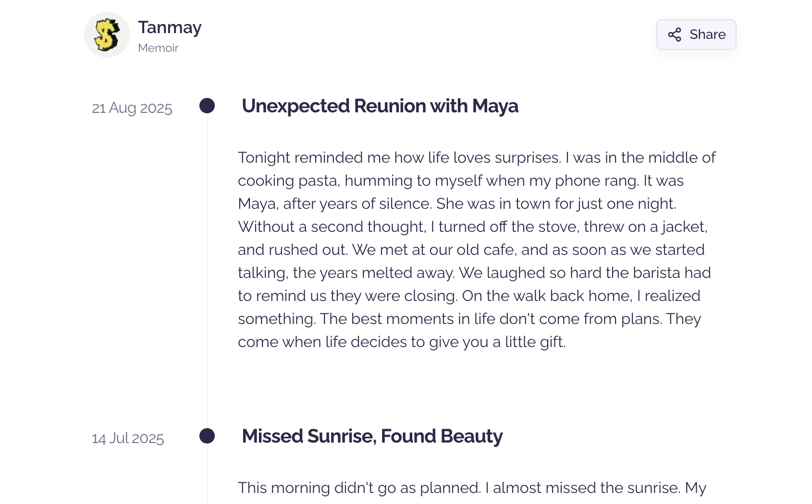Click the word 'Maya' in the first heading

tap(495, 106)
